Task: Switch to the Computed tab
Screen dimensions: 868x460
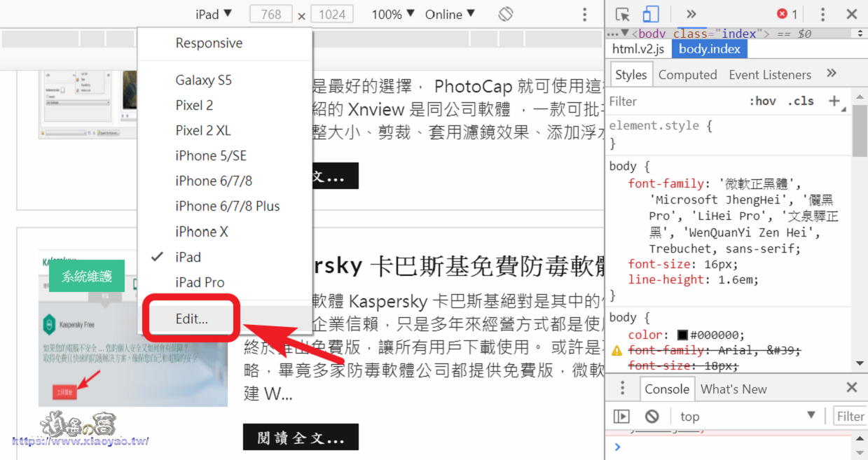Action: tap(687, 75)
